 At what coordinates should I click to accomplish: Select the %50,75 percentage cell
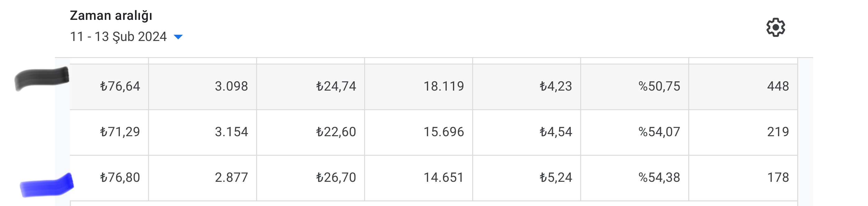pos(635,87)
